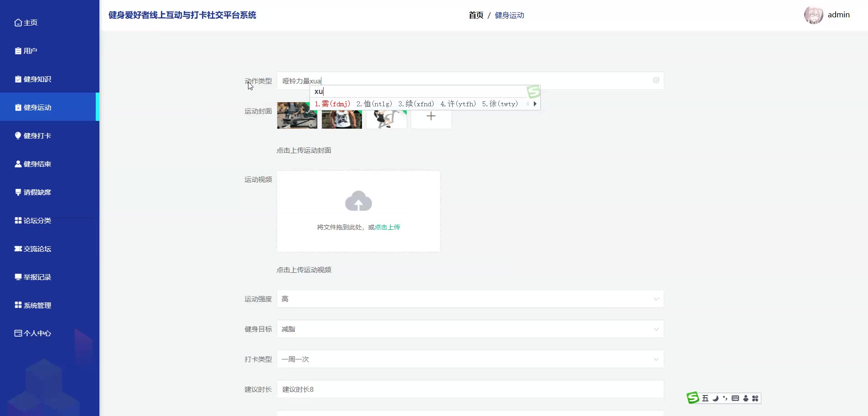Screen dimensions: 868x416
Task: Click the moon icon on the IME toolbar
Action: [x=715, y=398]
